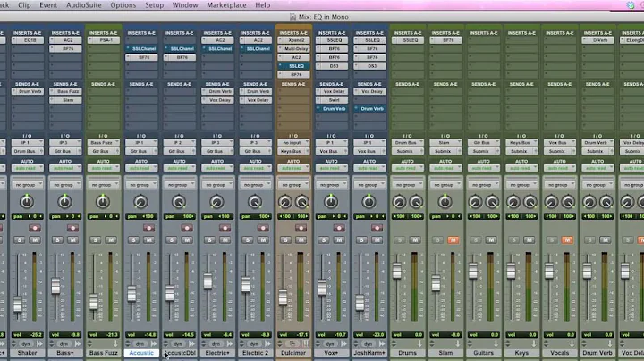The width and height of the screenshot is (644, 361).
Task: Open Dulcimer track automation mode dropdown
Action: (x=293, y=168)
